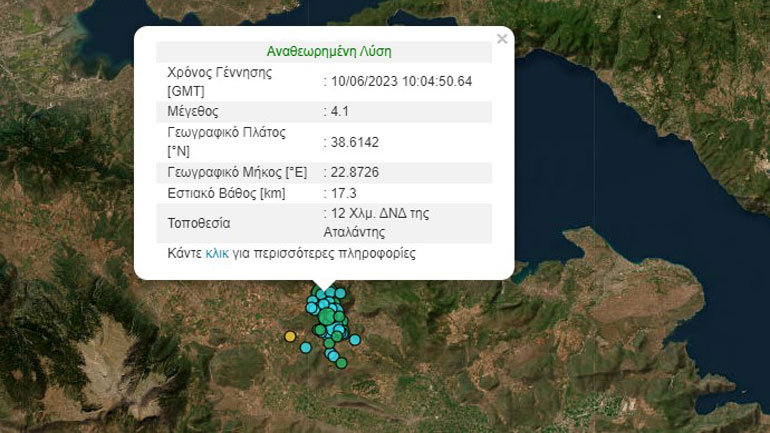Click the focal depth value '17.3'
This screenshot has height=433, width=770.
pos(343,193)
